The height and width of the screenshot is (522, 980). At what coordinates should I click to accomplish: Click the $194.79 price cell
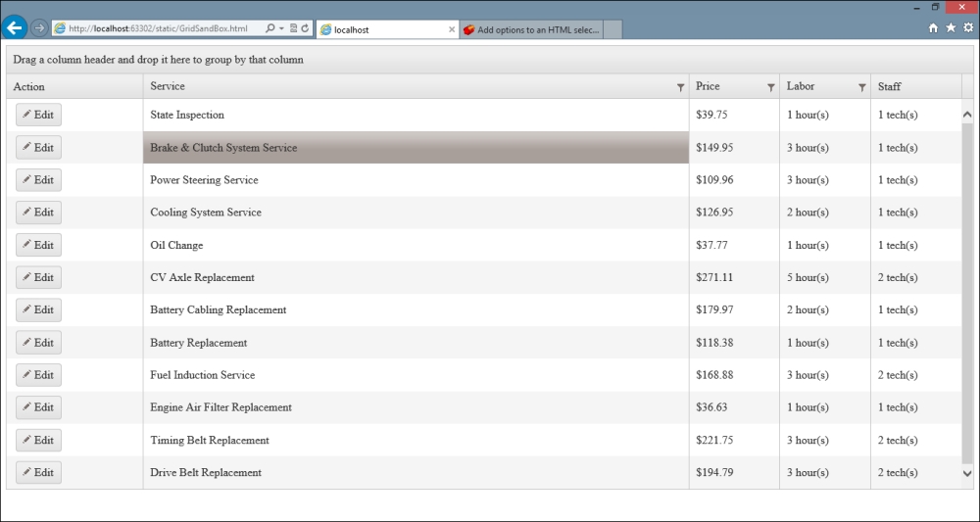click(734, 473)
